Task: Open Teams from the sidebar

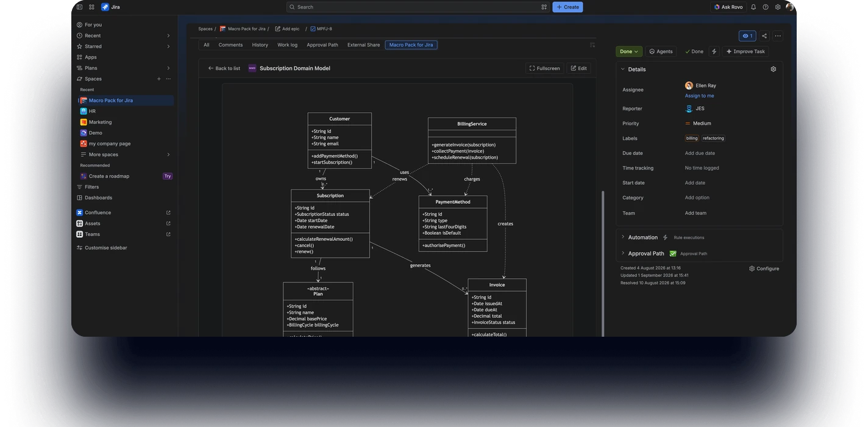Action: click(x=124, y=234)
